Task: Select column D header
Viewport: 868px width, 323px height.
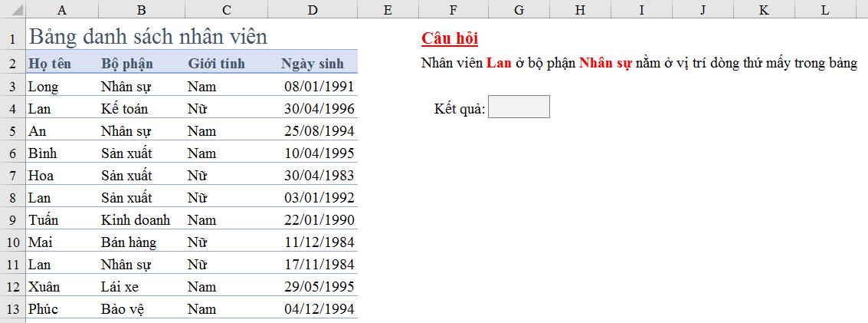Action: pyautogui.click(x=312, y=10)
